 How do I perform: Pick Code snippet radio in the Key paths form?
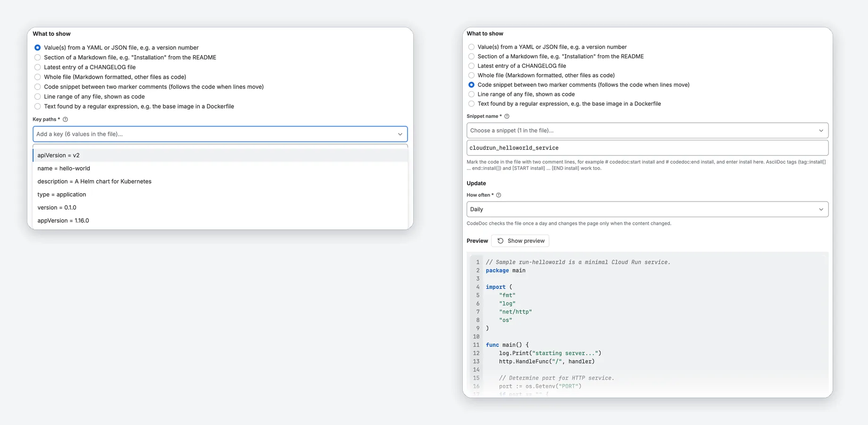38,87
